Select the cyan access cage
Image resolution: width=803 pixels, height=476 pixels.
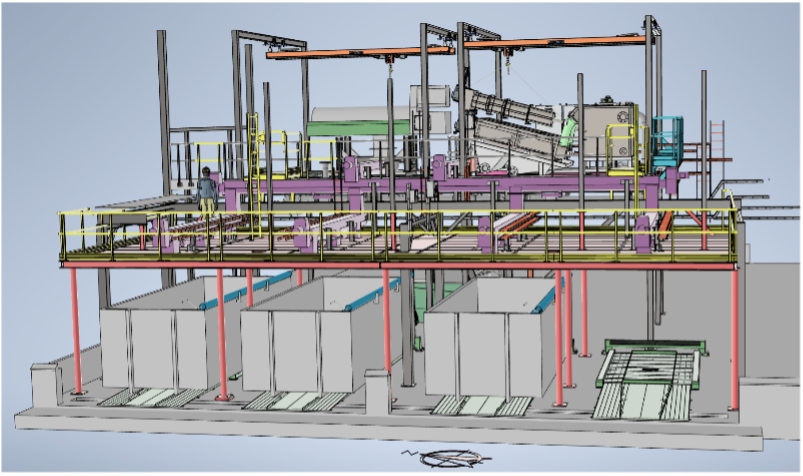(x=667, y=138)
